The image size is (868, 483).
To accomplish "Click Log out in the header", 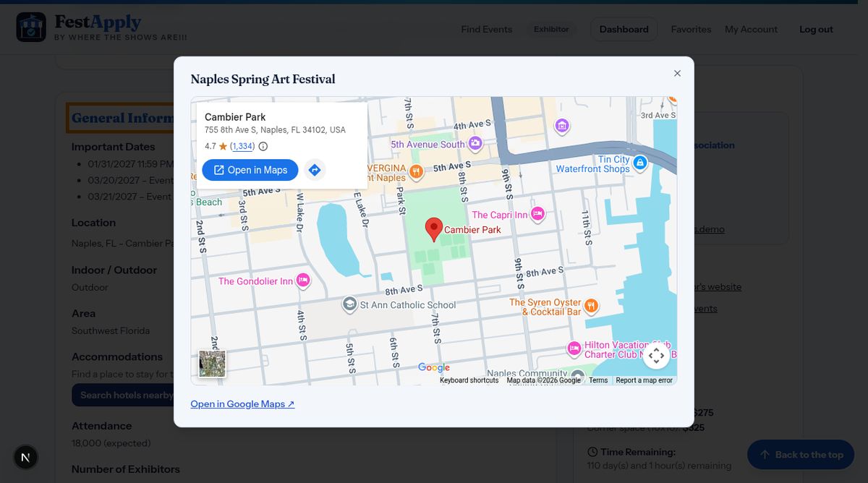I will click(x=816, y=30).
